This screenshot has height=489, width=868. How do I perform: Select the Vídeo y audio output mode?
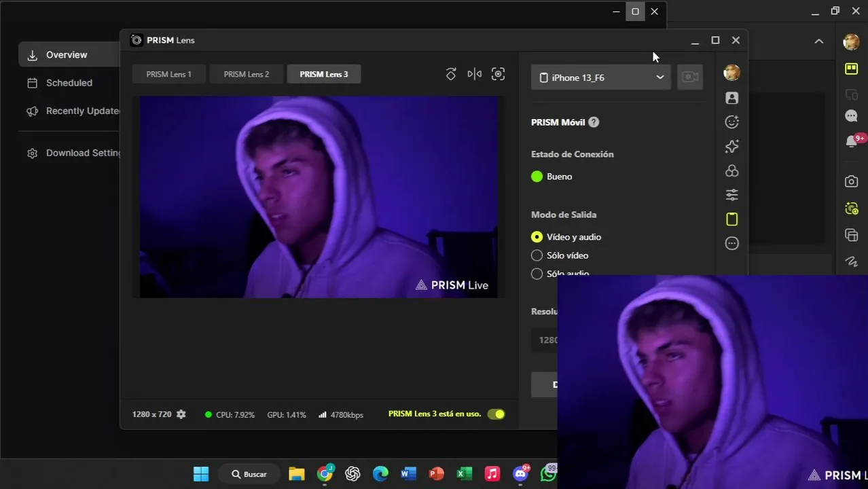coord(566,237)
